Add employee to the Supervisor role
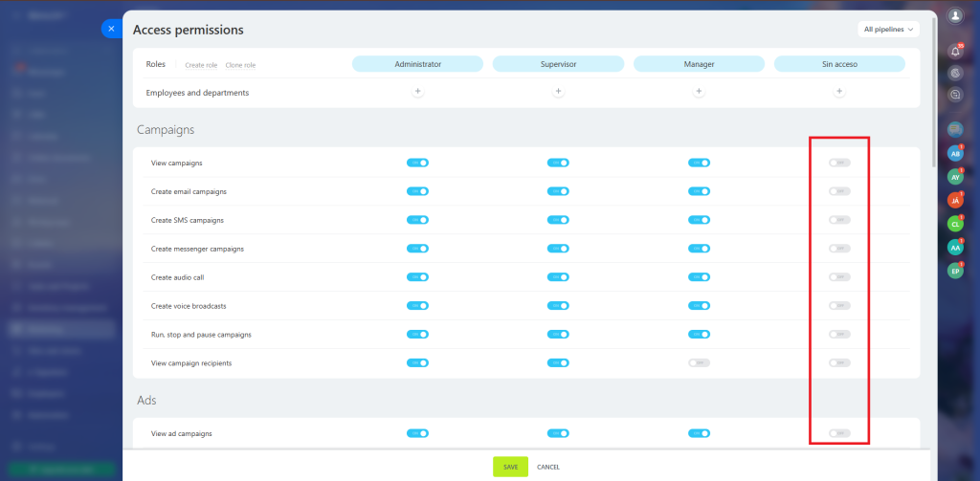The image size is (980, 481). pyautogui.click(x=558, y=92)
